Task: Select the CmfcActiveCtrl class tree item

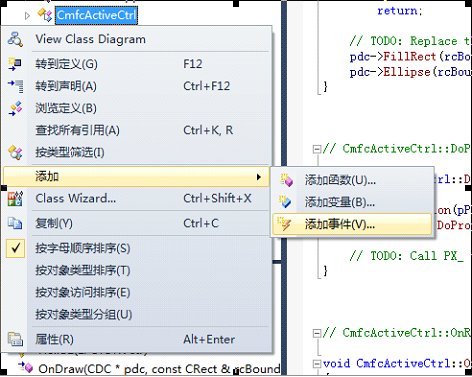Action: click(96, 15)
